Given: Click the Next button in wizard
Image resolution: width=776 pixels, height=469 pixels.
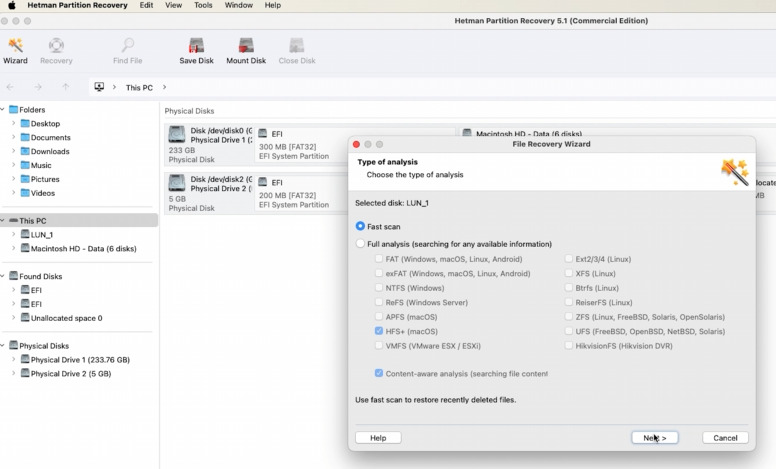Looking at the screenshot, I should [654, 438].
